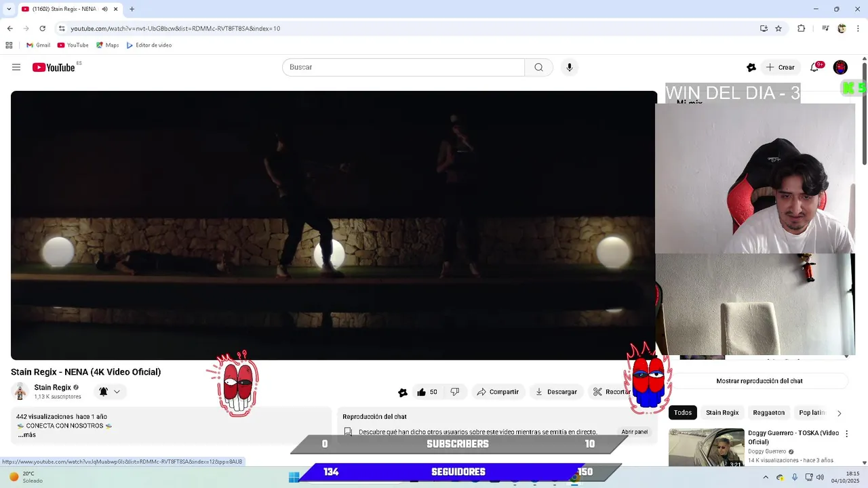Screen dimensions: 868x488
Task: Show hidden system tray icons chevron
Action: 766,477
